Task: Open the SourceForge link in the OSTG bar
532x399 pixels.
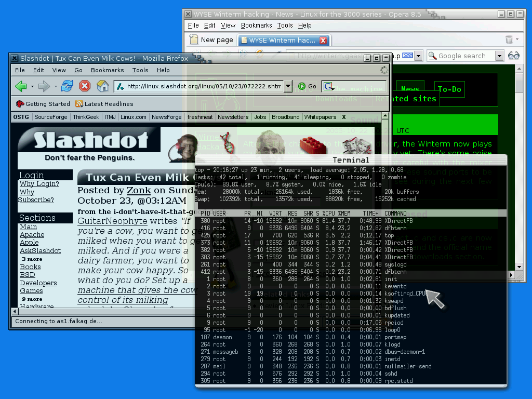Action: click(51, 117)
